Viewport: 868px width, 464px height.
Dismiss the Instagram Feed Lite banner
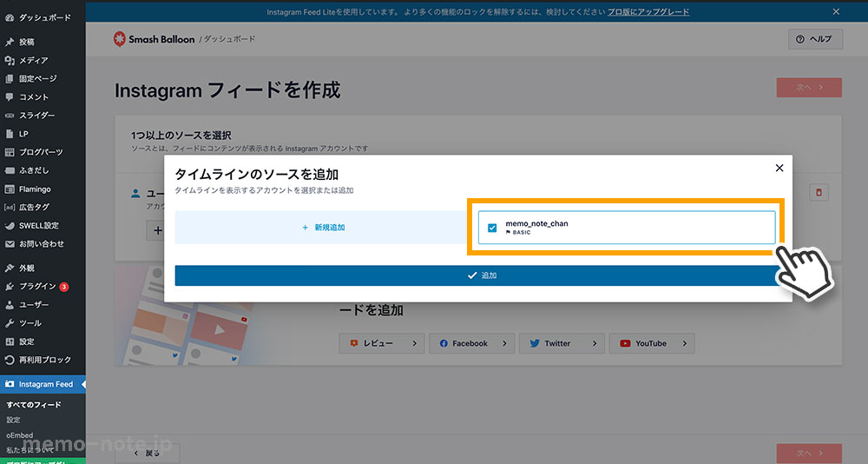coord(836,11)
